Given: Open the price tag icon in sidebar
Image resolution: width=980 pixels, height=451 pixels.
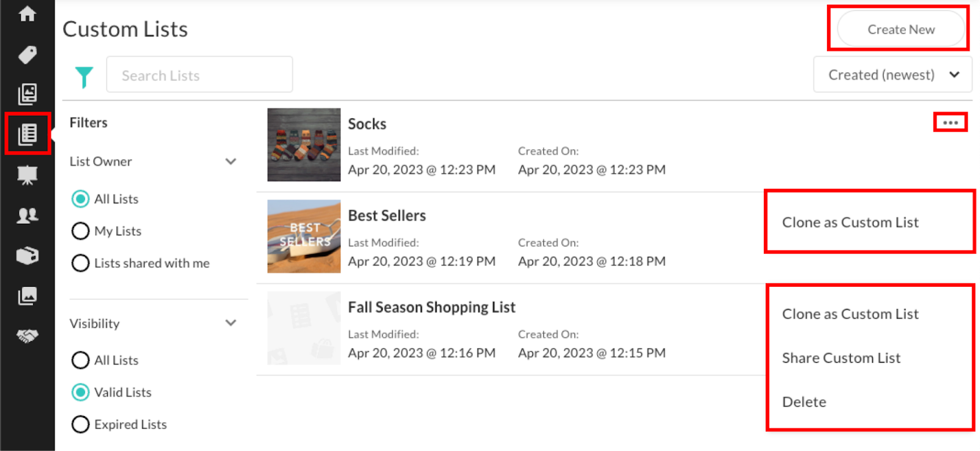Looking at the screenshot, I should [27, 55].
